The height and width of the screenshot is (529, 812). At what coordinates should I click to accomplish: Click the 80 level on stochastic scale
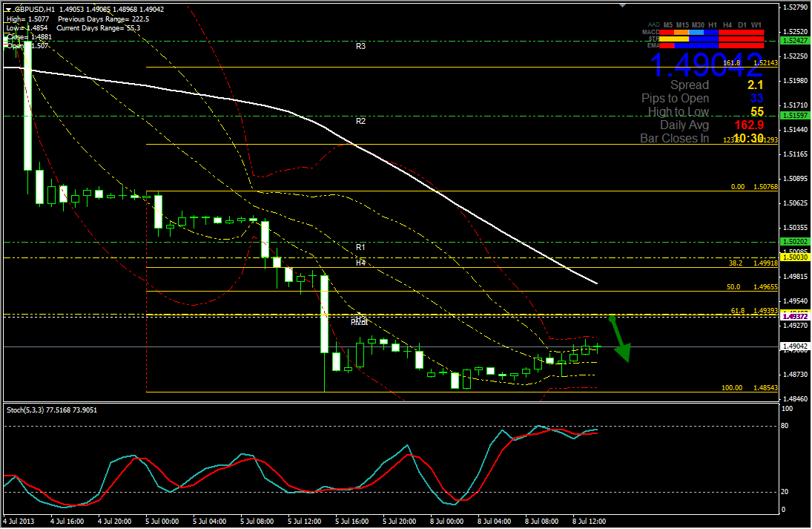coord(785,426)
